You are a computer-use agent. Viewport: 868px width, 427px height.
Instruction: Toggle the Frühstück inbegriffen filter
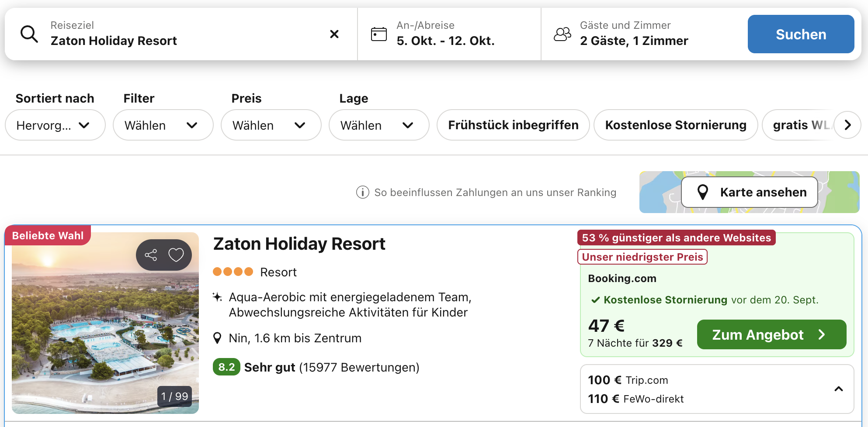click(x=513, y=125)
